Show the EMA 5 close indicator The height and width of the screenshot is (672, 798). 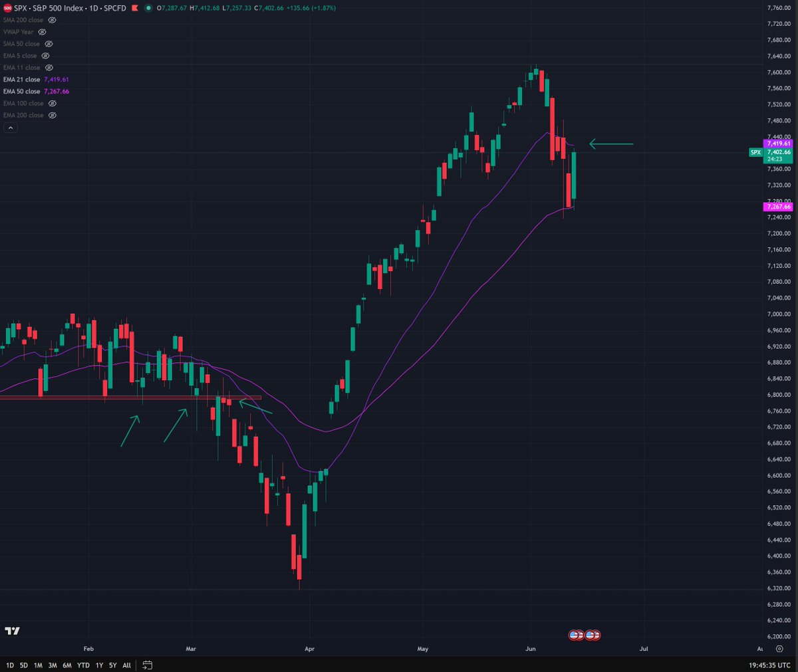point(45,56)
